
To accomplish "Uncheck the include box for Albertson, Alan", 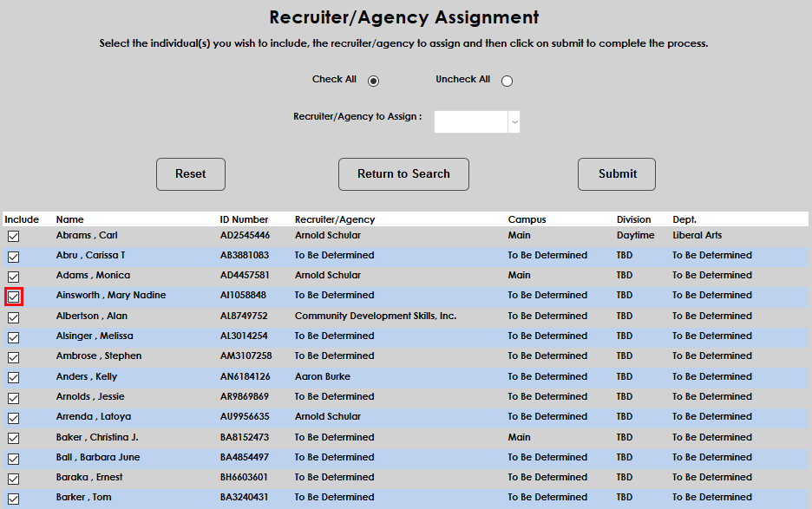I will click(13, 316).
